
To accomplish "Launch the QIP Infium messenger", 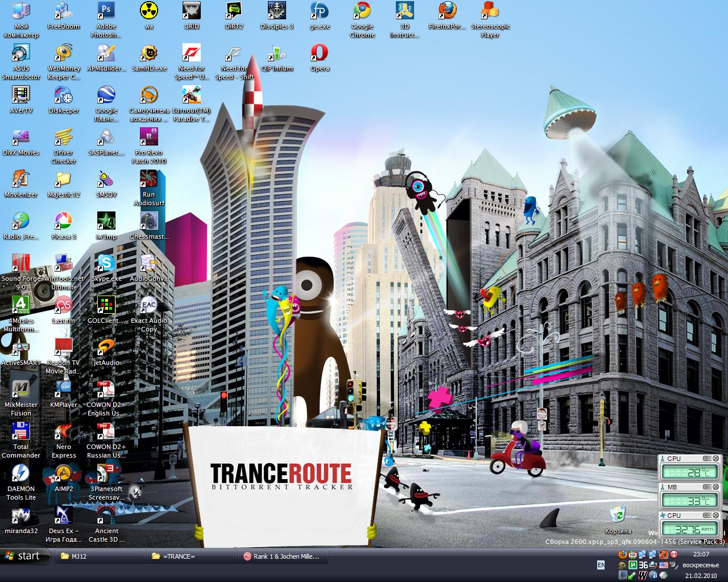I will click(277, 58).
